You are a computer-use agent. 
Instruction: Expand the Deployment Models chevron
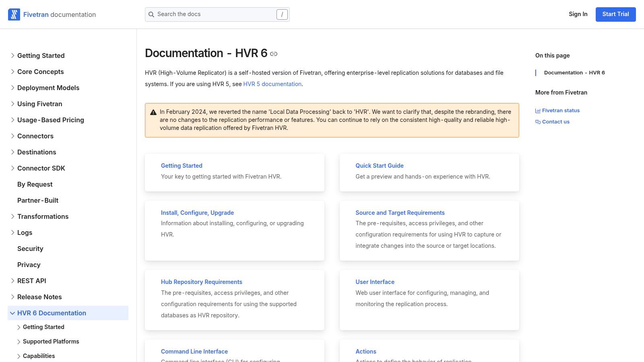[12, 88]
